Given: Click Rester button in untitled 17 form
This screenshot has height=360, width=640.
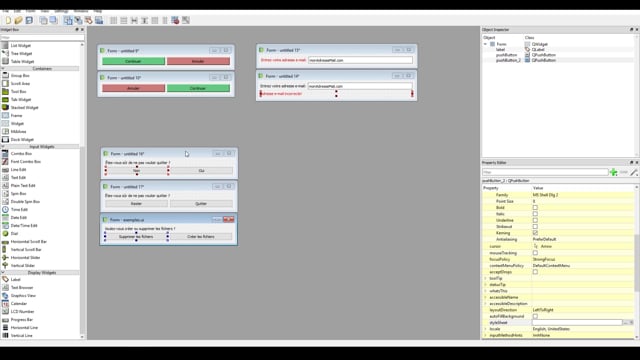Looking at the screenshot, I should pos(136,203).
